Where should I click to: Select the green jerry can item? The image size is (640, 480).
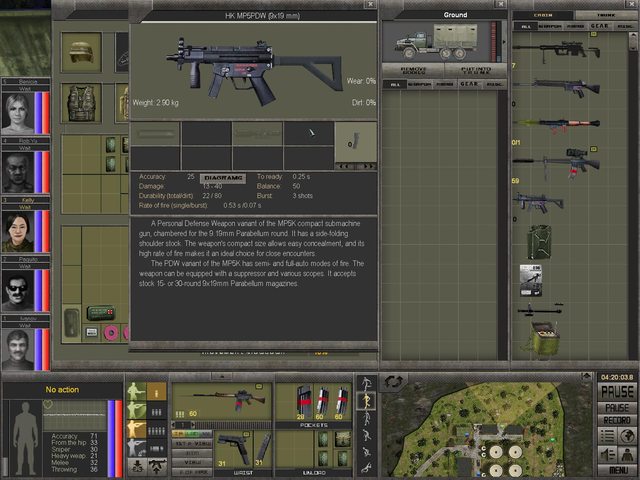539,242
